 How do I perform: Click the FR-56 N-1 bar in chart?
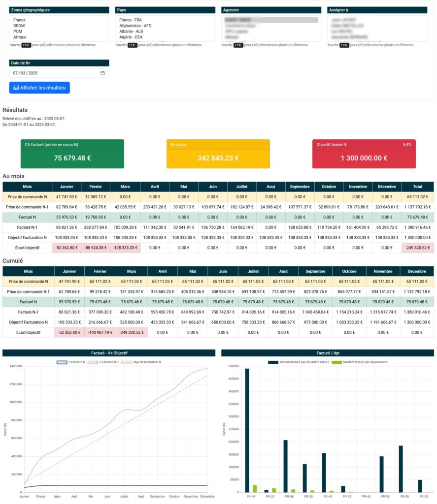tap(285, 467)
